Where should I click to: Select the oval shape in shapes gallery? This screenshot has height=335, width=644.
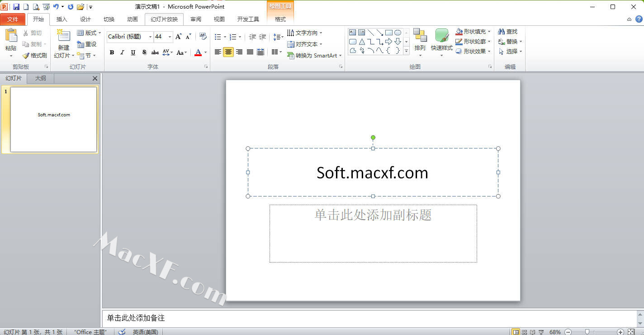tap(398, 33)
